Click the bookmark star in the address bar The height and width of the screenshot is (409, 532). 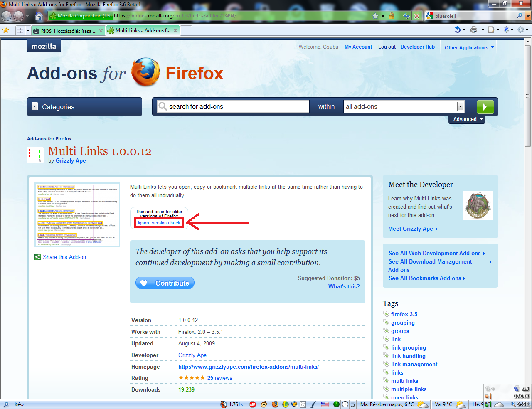pos(376,16)
